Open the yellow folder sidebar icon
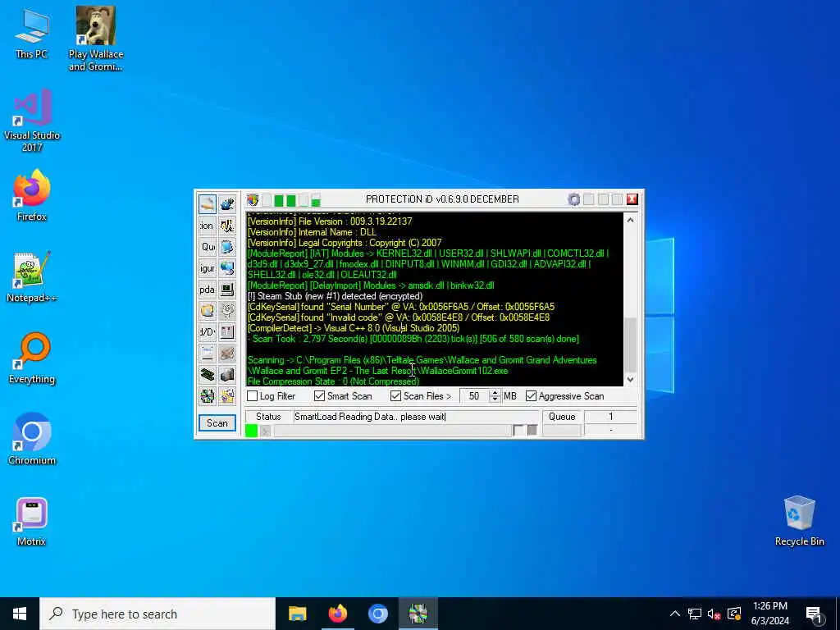 (x=208, y=311)
